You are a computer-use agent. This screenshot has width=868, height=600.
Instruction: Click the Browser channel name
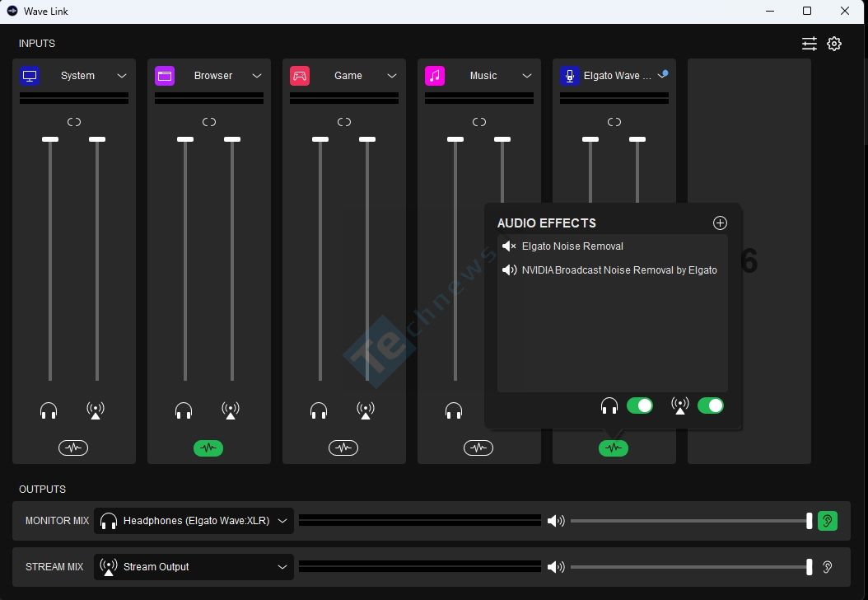(x=213, y=76)
